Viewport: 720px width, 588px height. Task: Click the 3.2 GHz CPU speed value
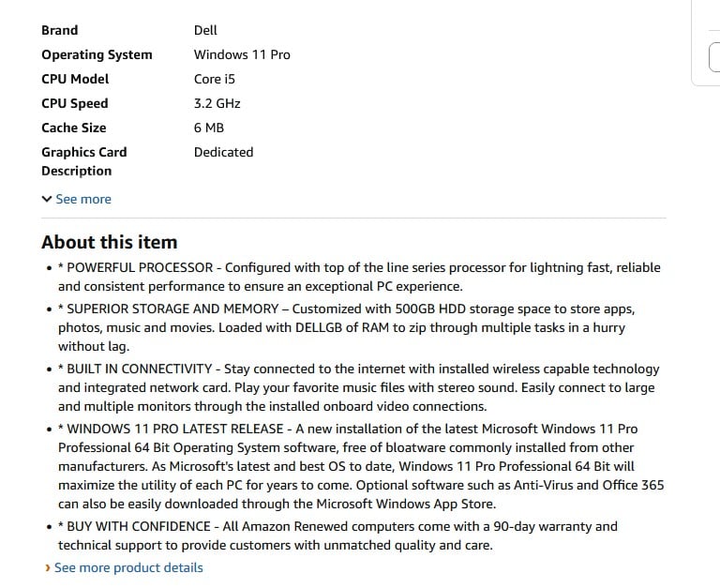click(x=217, y=103)
